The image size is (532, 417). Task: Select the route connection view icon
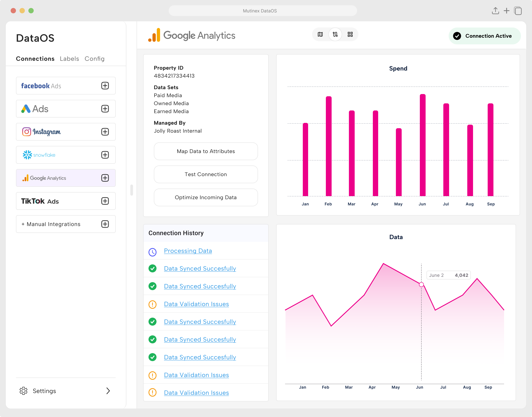[x=335, y=34]
